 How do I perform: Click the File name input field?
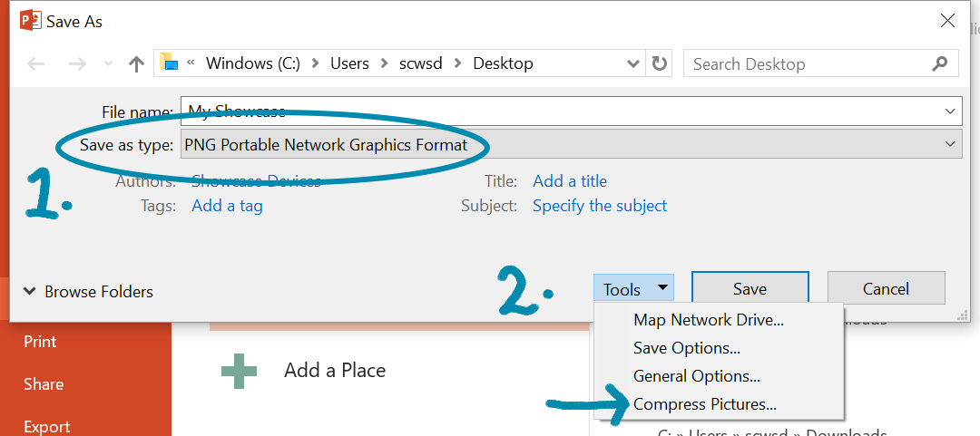pyautogui.click(x=563, y=111)
